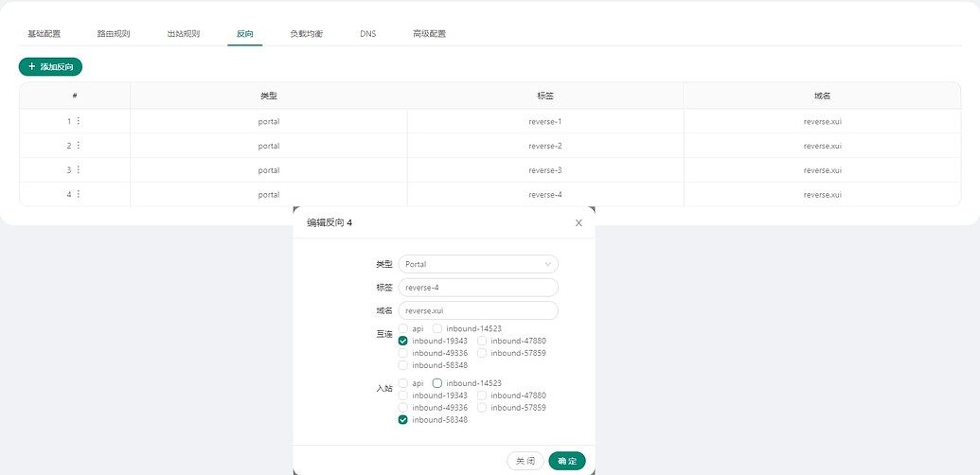Switch to the 负载均衡 tab
This screenshot has width=980, height=475.
[x=306, y=34]
